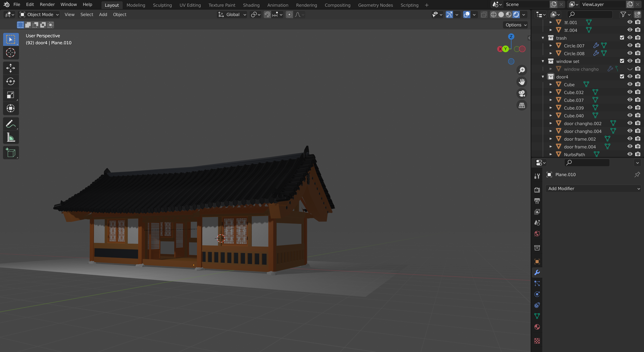Image resolution: width=644 pixels, height=352 pixels.
Task: Uncheck the door4 collection checkbox
Action: tap(622, 77)
